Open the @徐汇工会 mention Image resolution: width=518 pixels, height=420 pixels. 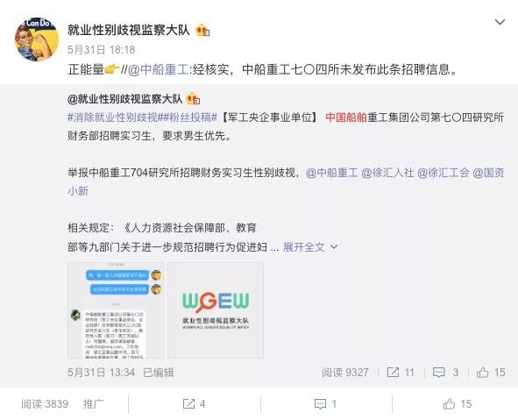[x=443, y=173]
